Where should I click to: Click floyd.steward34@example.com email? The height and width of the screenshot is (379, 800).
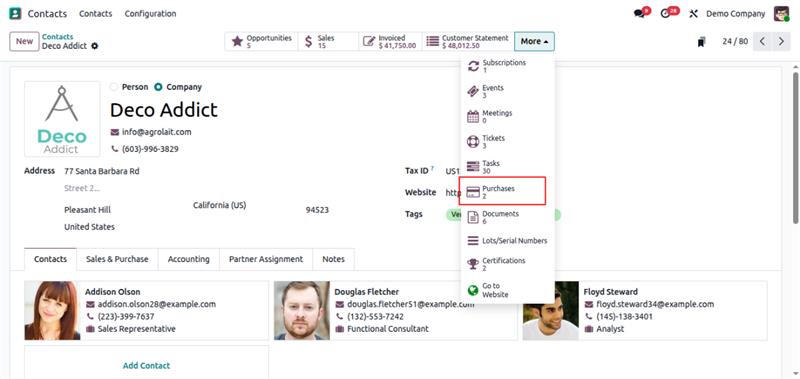655,305
